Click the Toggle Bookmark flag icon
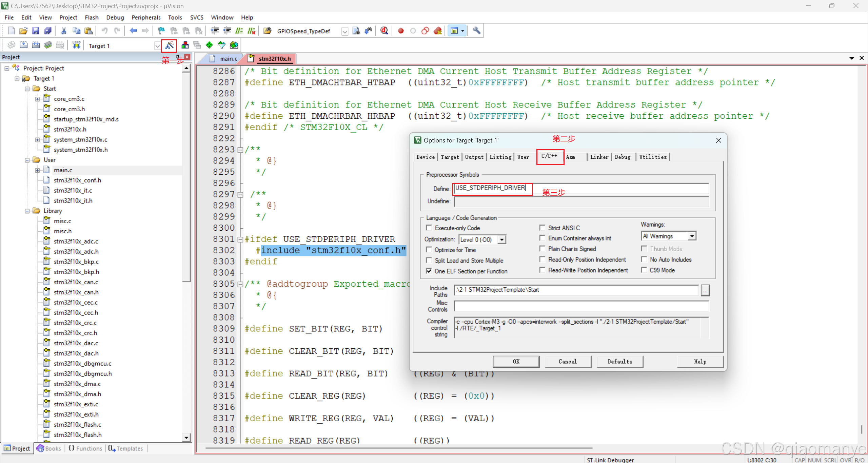The image size is (868, 463). tap(161, 31)
